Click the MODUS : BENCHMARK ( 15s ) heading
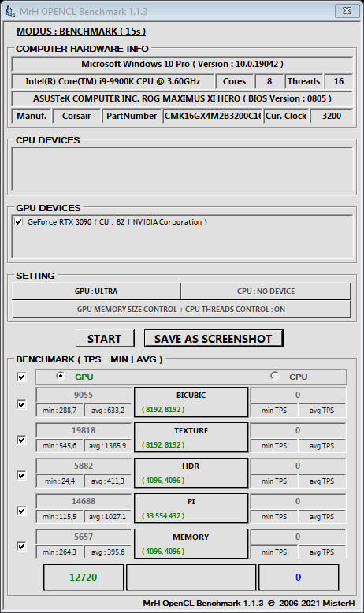This screenshot has width=364, height=613. pyautogui.click(x=81, y=32)
